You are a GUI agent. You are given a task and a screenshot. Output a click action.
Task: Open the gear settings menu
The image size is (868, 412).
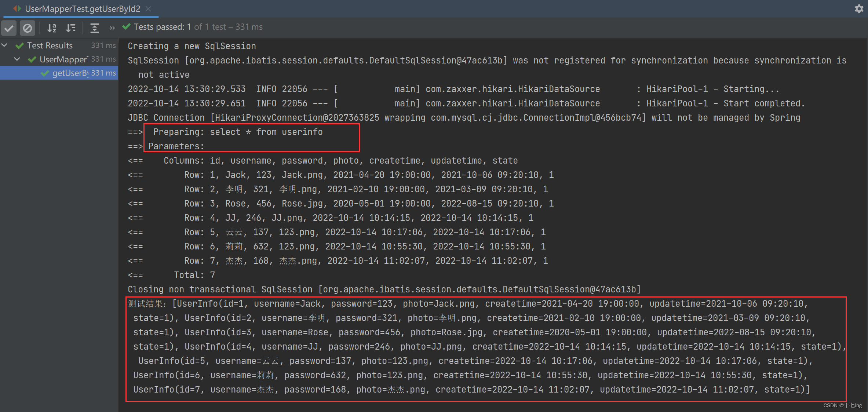click(x=859, y=9)
